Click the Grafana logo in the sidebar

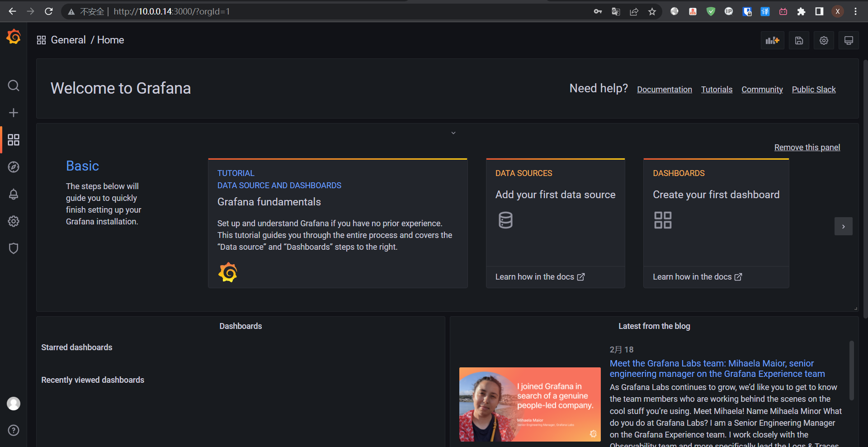[x=14, y=37]
